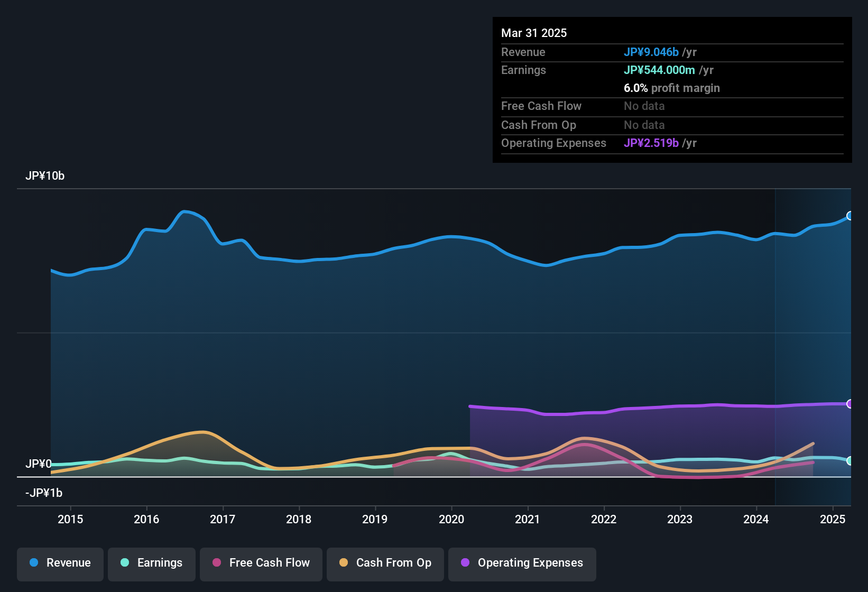Click the 2024 x-axis label
Viewport: 868px width, 592px height.
(x=756, y=519)
